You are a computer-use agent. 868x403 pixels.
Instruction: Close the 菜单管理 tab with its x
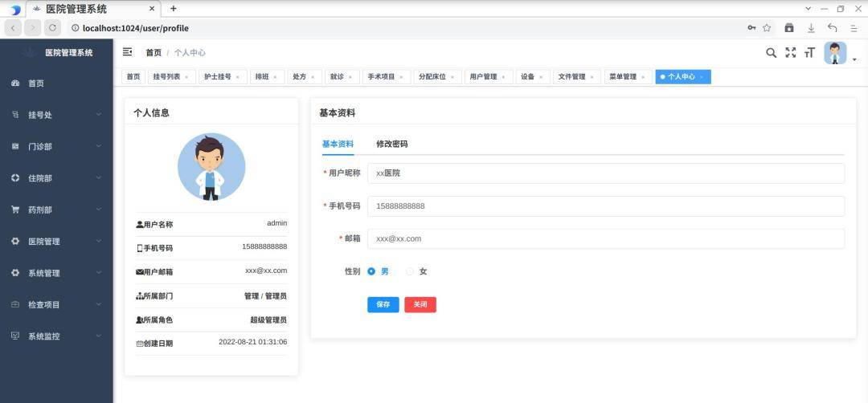tap(643, 77)
